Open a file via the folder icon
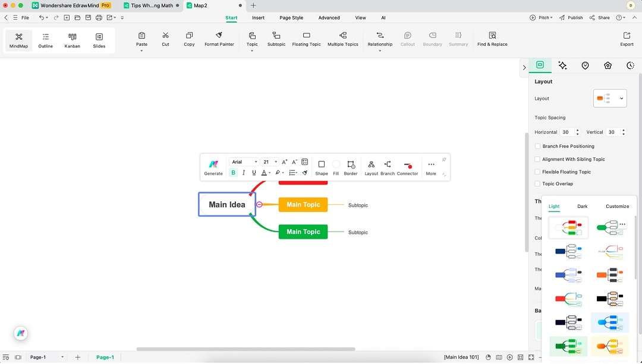 pyautogui.click(x=77, y=18)
